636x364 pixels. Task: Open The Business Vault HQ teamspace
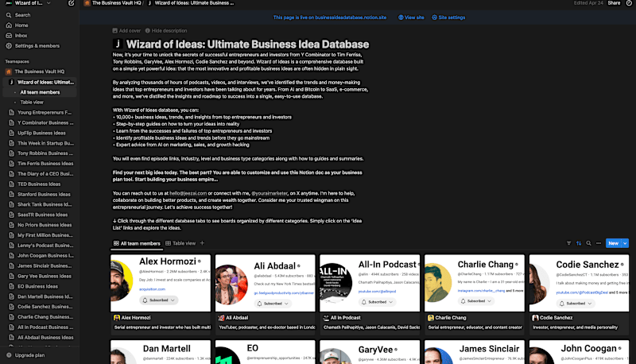tap(39, 72)
